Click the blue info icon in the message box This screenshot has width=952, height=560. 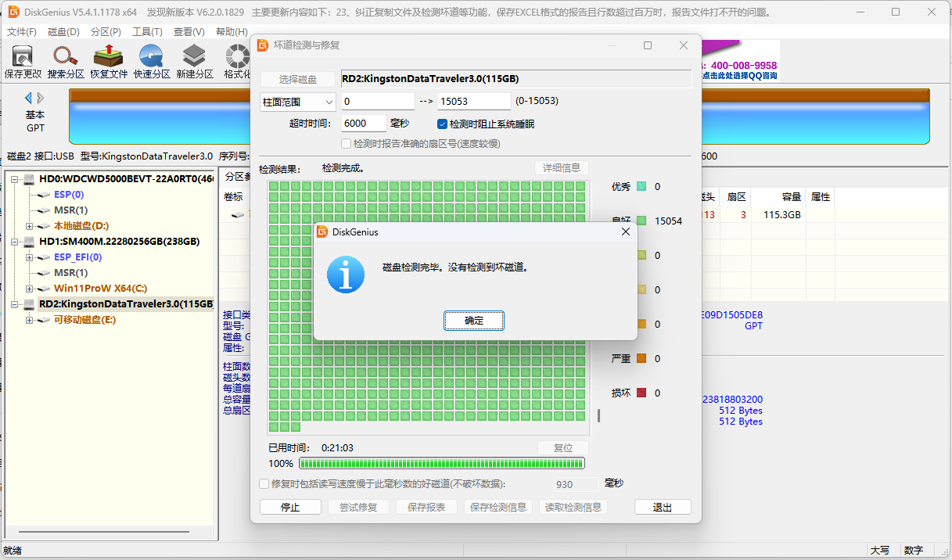tap(346, 275)
